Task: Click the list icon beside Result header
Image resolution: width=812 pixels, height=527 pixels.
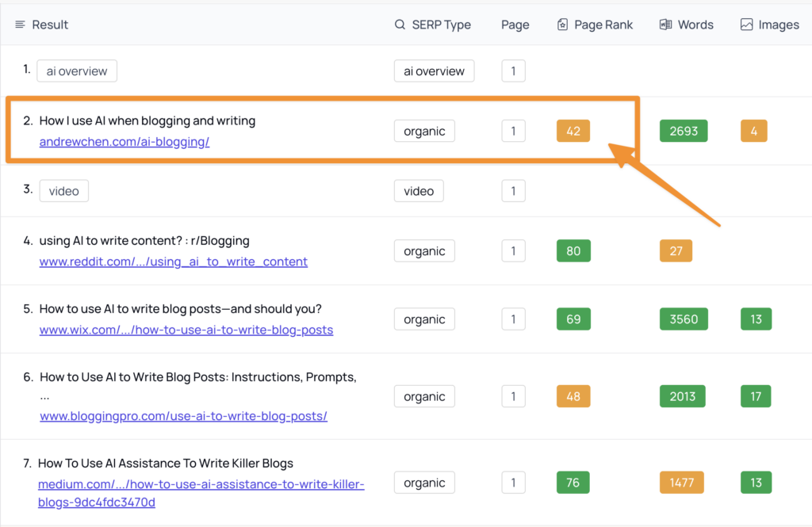Action: point(20,25)
